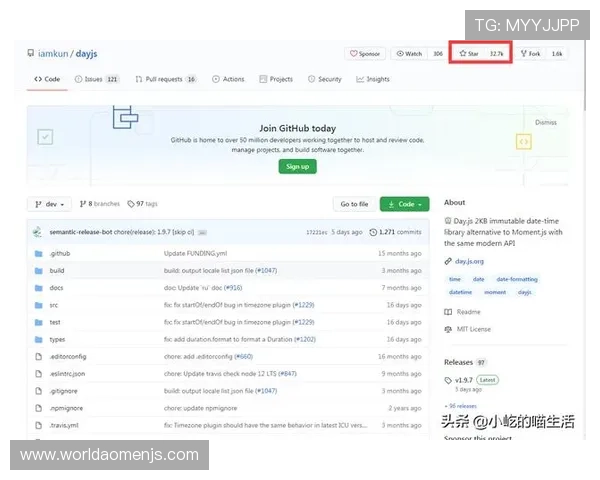This screenshot has width=600, height=480.
Task: View the + 96 releases link
Action: pos(460,406)
